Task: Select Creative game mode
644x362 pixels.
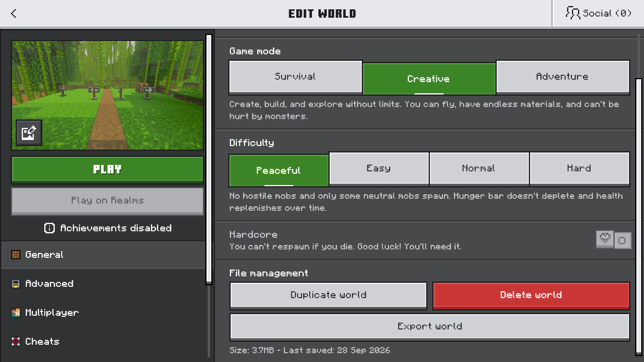Action: coord(429,78)
